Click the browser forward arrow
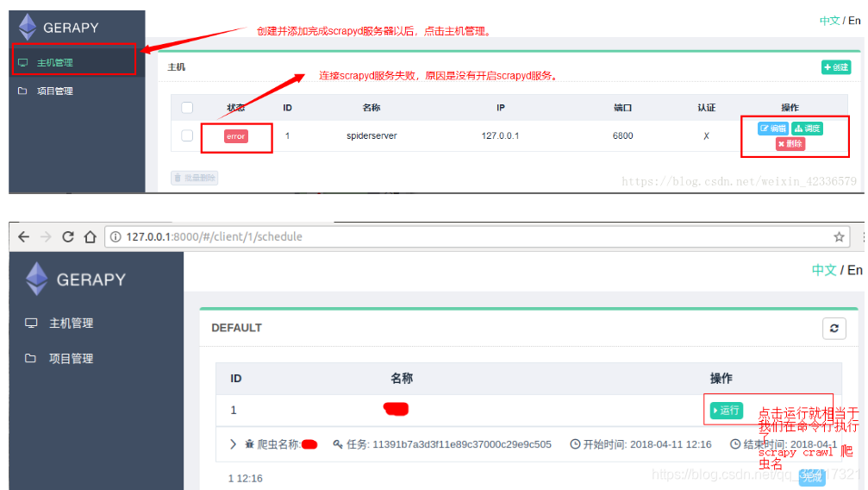This screenshot has height=490, width=868. click(x=46, y=236)
